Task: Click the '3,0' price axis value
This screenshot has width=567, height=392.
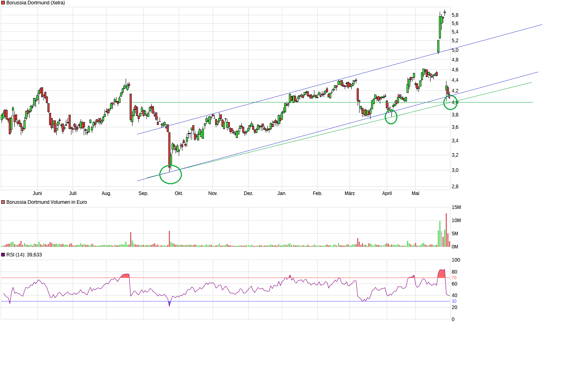Action: pyautogui.click(x=455, y=170)
